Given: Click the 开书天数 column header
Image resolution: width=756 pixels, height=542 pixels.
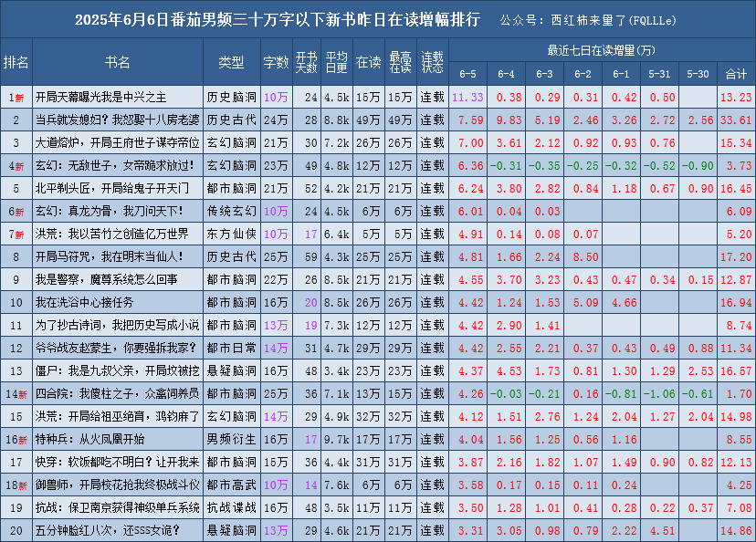Looking at the screenshot, I should [x=307, y=62].
